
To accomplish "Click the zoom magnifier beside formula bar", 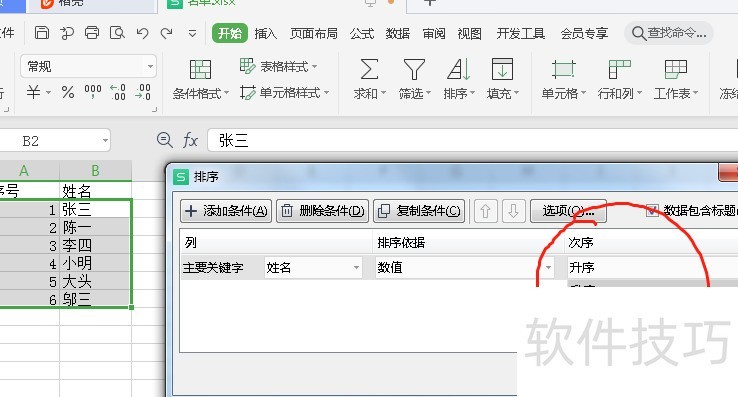I will point(164,140).
